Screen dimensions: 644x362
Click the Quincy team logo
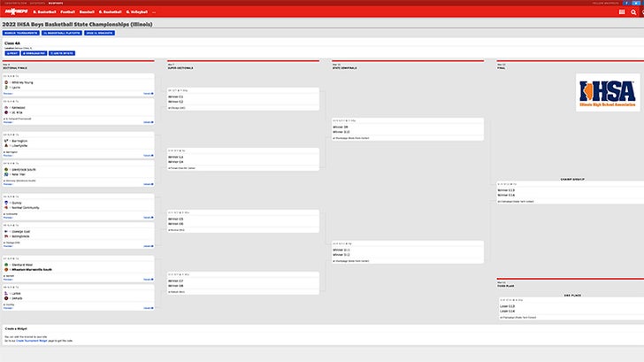[6, 203]
